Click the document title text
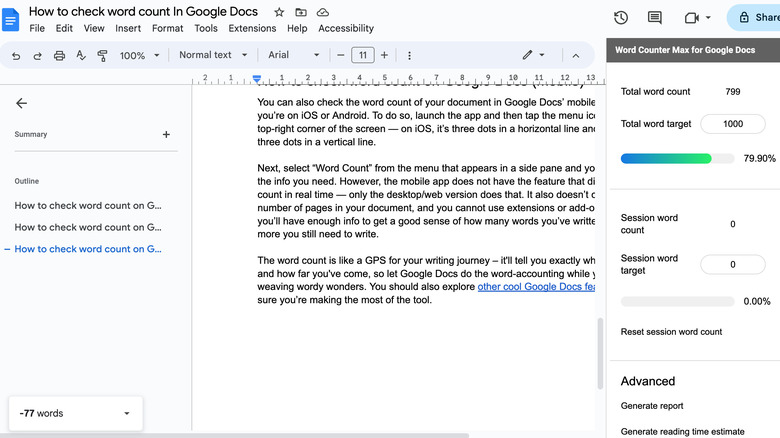Viewport: 780px width, 438px height. pos(143,11)
